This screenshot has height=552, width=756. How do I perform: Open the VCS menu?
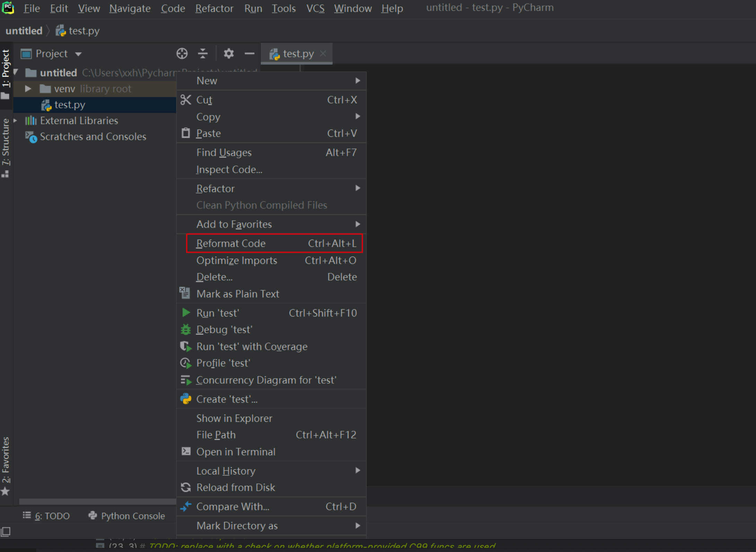coord(315,8)
